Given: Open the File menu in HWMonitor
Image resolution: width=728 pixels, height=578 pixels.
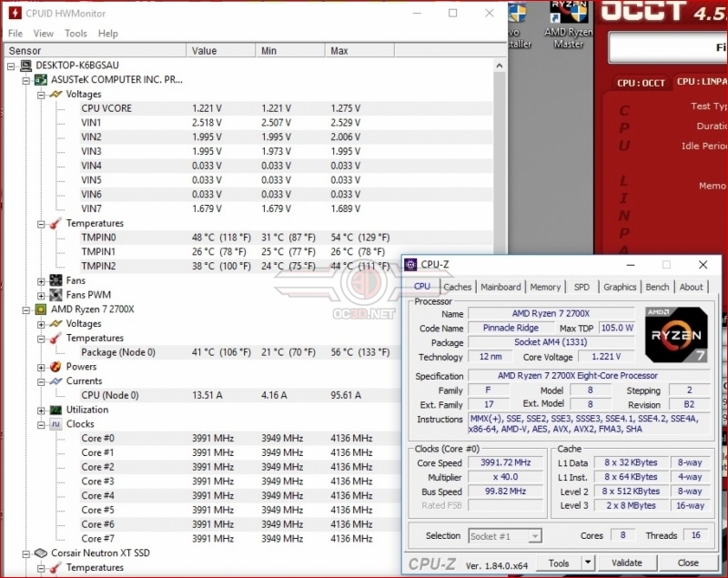Looking at the screenshot, I should click(x=15, y=34).
